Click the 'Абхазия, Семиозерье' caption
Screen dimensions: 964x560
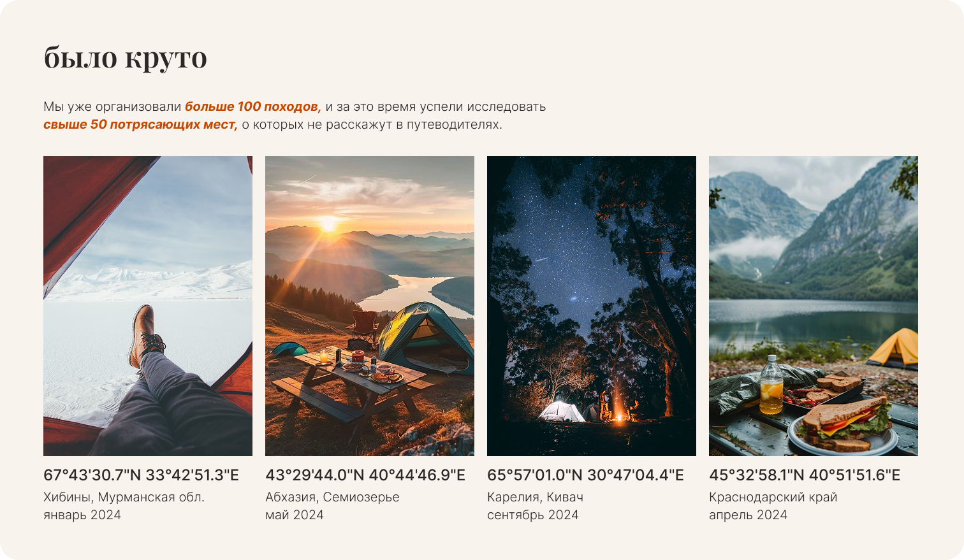[332, 497]
